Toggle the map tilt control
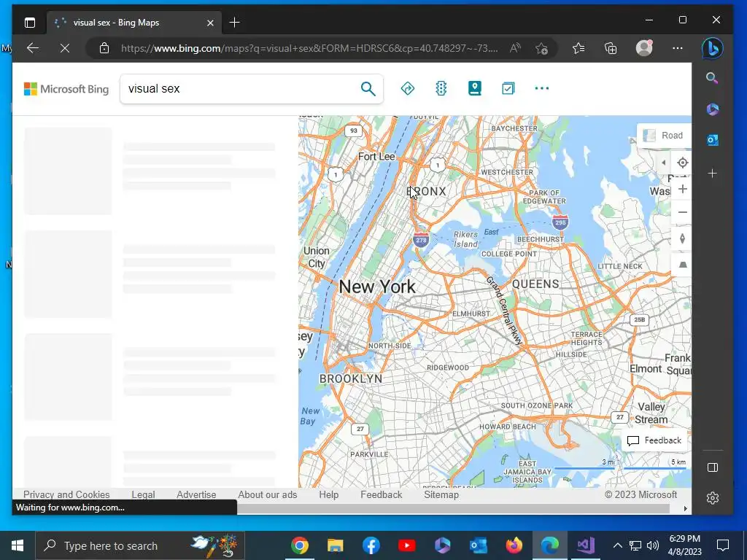 (682, 265)
